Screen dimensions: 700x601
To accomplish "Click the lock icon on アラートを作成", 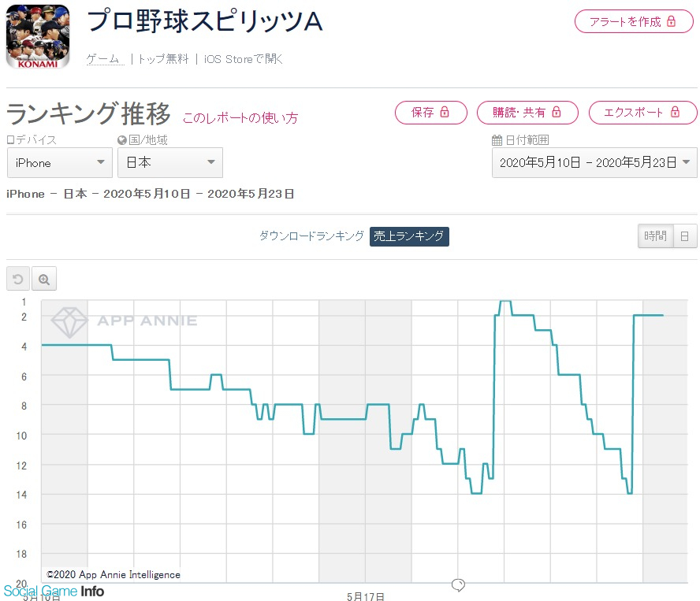I will [671, 21].
